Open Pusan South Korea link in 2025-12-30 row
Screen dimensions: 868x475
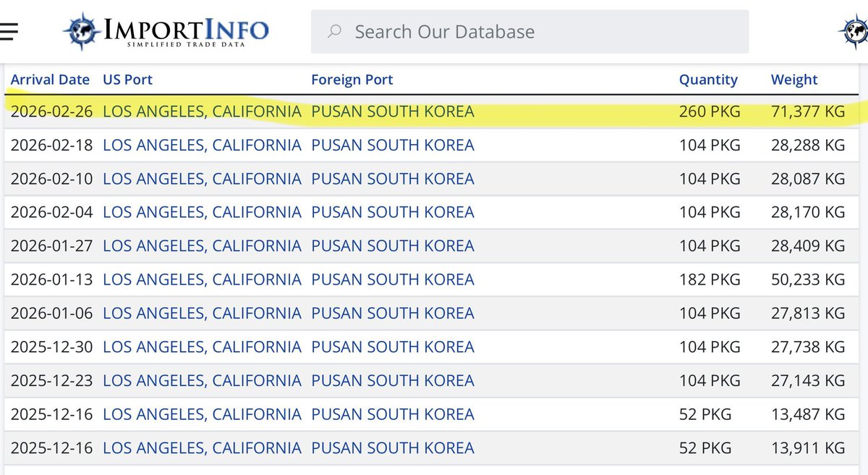click(393, 347)
